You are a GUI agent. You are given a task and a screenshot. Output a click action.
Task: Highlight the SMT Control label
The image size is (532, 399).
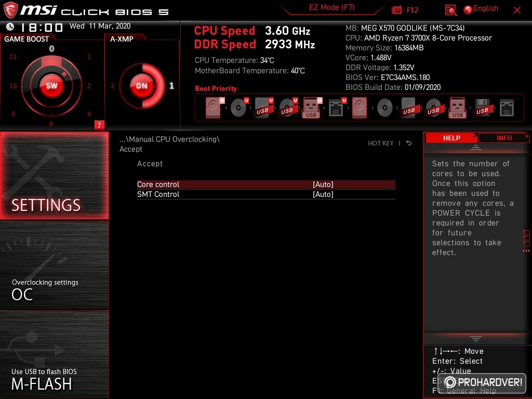click(158, 194)
